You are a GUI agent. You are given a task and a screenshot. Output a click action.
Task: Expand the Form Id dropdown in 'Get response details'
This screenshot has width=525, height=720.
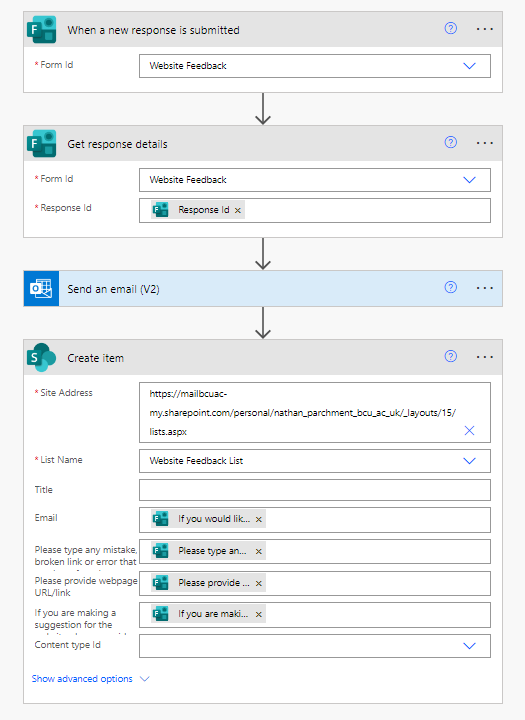click(469, 180)
